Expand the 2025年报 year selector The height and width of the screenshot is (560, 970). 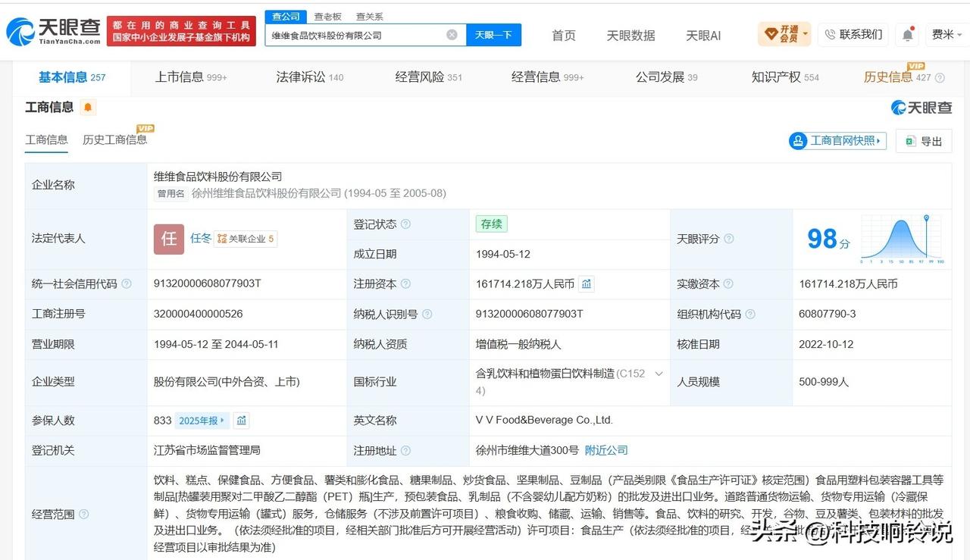[202, 421]
